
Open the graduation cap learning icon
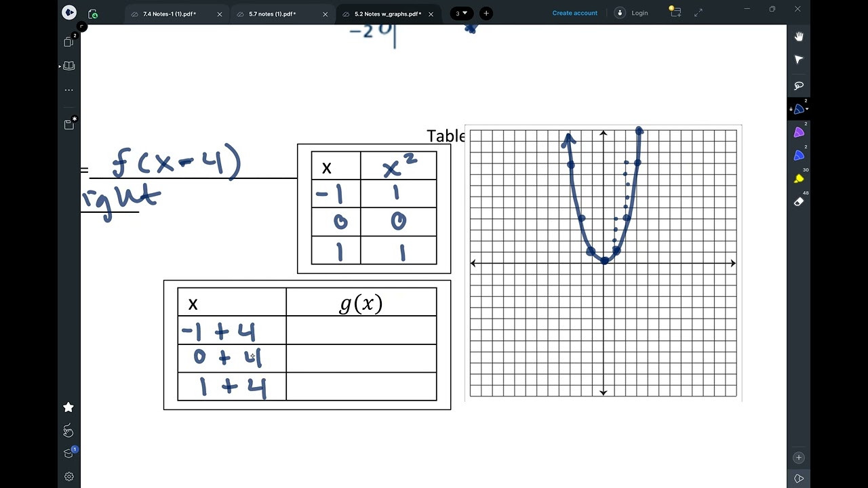tap(68, 453)
